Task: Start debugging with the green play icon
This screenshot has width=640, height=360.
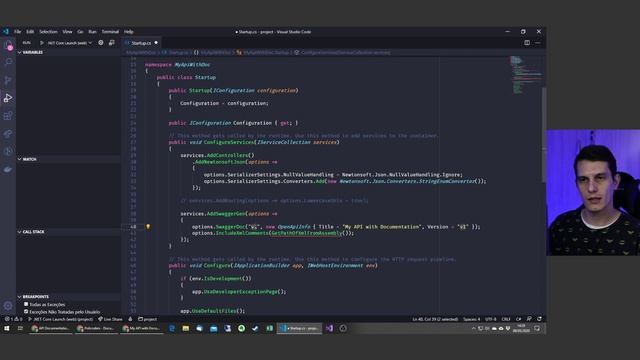Action: pyautogui.click(x=42, y=43)
